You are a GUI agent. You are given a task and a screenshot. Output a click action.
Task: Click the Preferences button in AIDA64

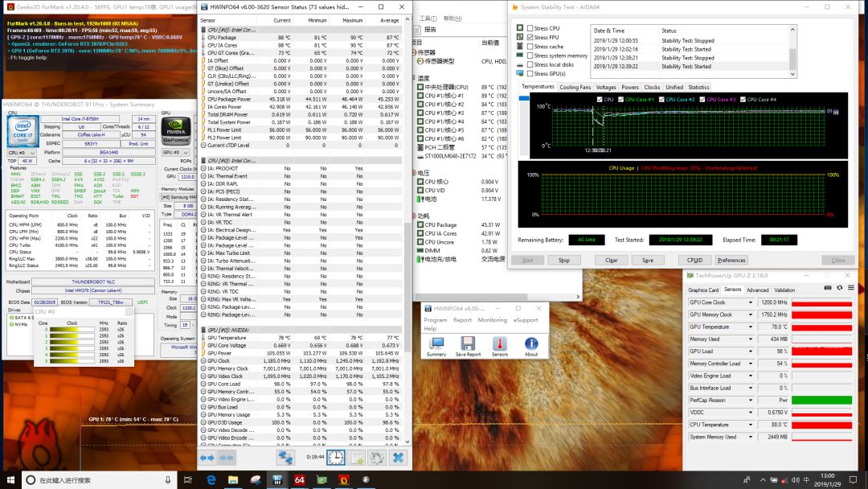point(731,260)
